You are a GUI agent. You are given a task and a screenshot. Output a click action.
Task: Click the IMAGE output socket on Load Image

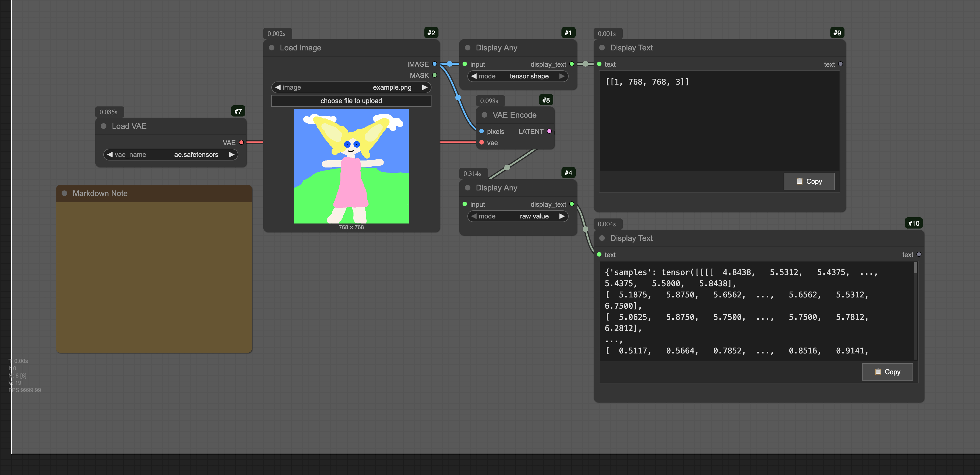pyautogui.click(x=435, y=64)
